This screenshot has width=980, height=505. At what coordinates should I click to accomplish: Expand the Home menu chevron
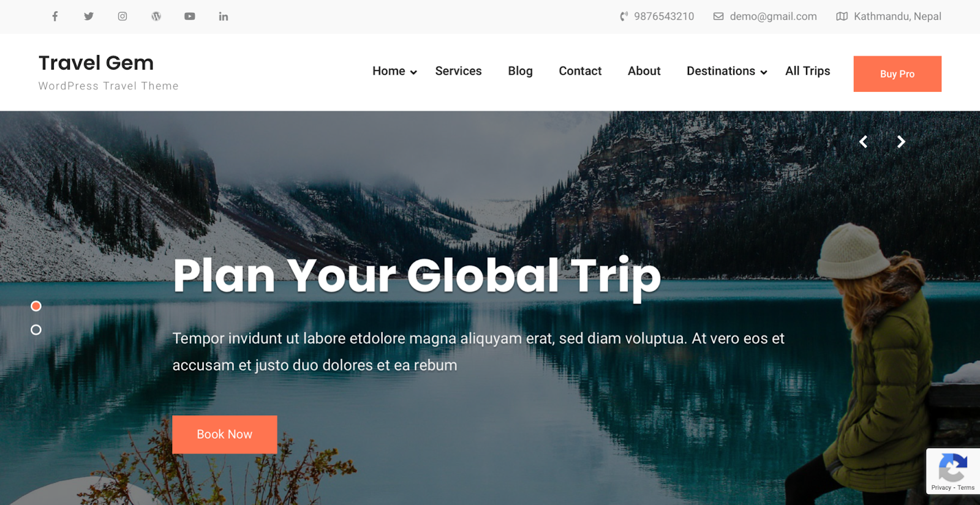point(413,72)
